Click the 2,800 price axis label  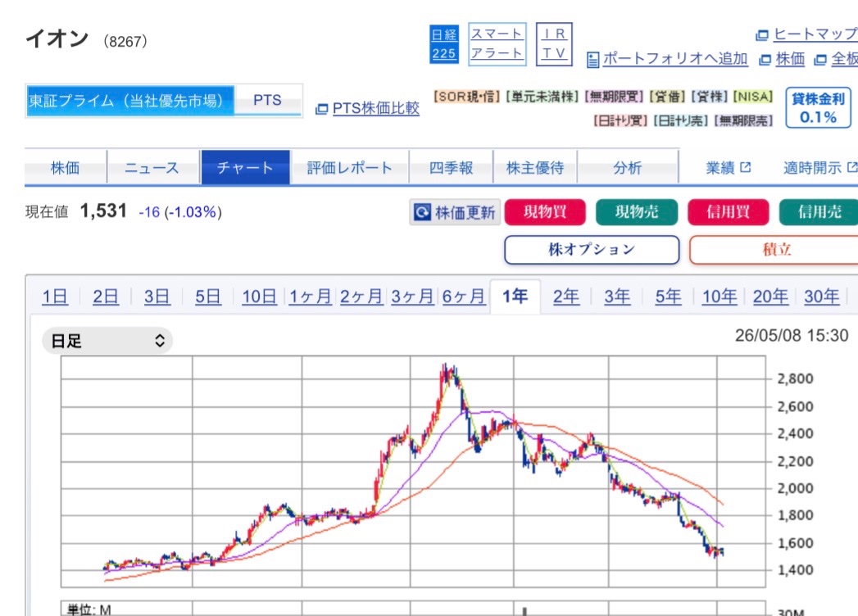click(795, 378)
